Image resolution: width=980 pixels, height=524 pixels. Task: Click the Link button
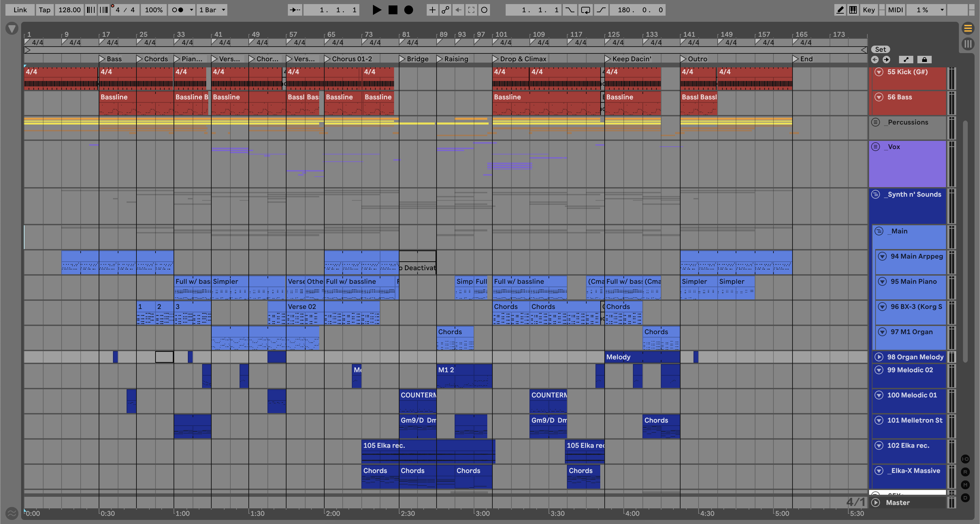point(20,10)
